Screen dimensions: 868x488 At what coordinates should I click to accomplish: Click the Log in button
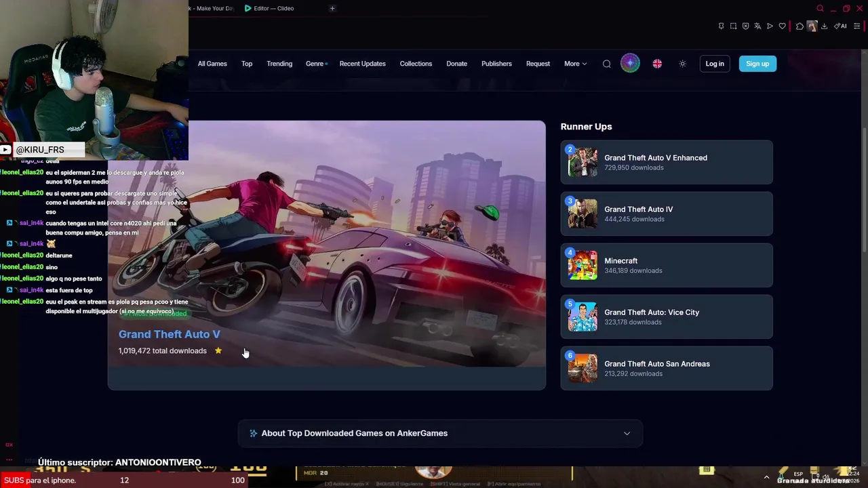(715, 64)
